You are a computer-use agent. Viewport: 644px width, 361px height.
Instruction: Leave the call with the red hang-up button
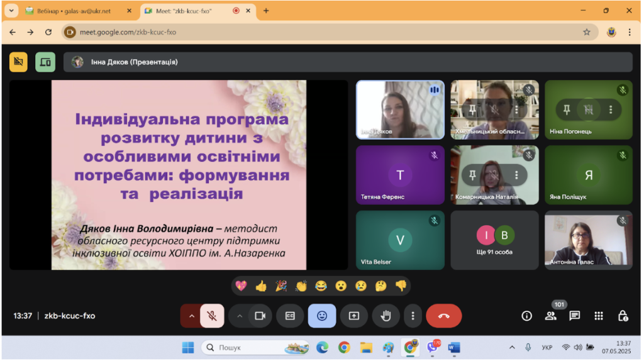pos(445,316)
